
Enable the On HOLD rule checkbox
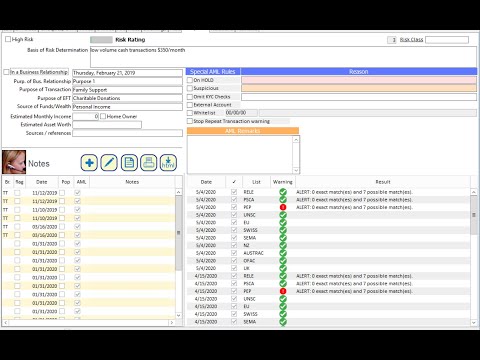(190, 80)
